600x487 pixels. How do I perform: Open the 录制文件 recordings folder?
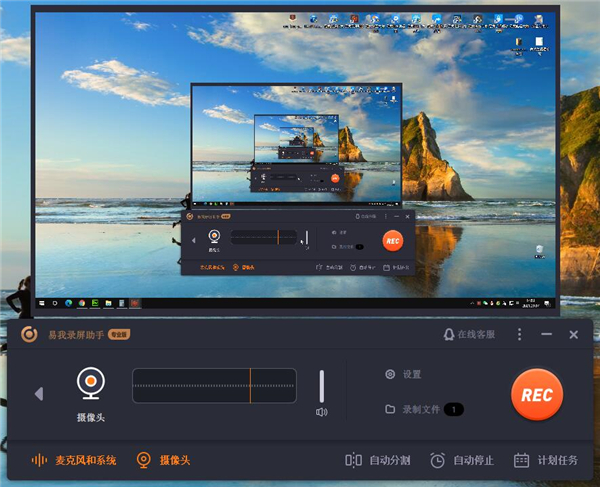[415, 409]
